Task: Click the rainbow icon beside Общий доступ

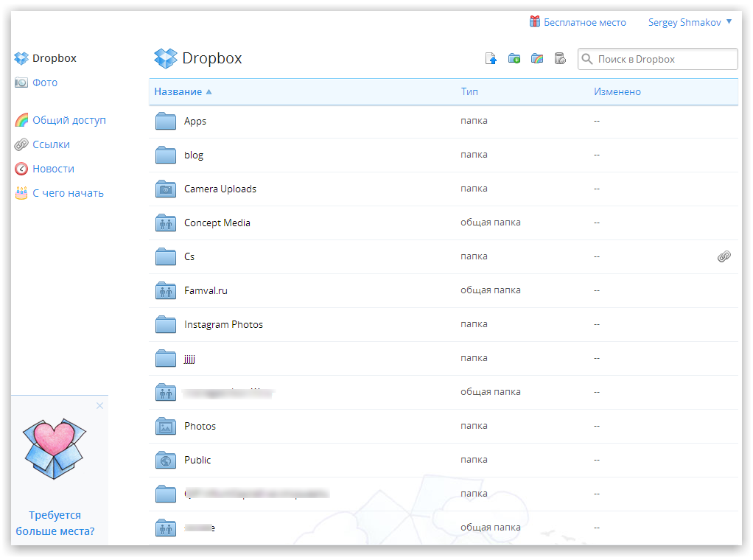Action: [21, 120]
